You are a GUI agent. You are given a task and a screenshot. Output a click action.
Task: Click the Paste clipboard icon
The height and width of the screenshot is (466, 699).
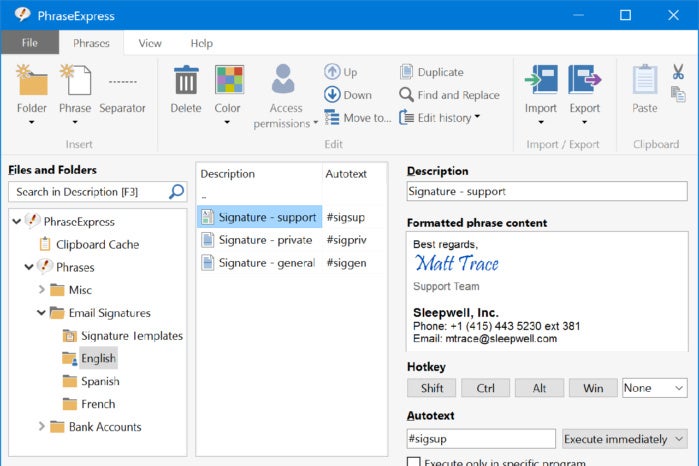(x=645, y=79)
